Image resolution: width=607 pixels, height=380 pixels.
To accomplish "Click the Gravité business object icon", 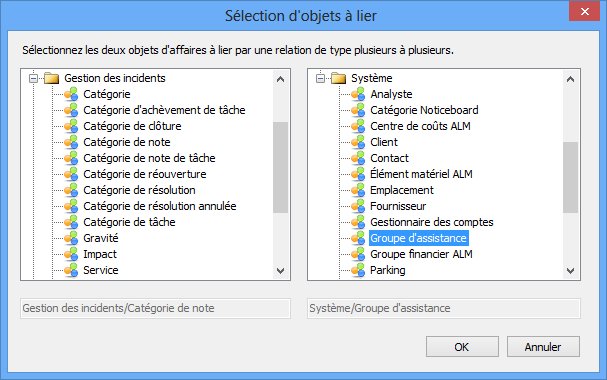I will point(71,238).
